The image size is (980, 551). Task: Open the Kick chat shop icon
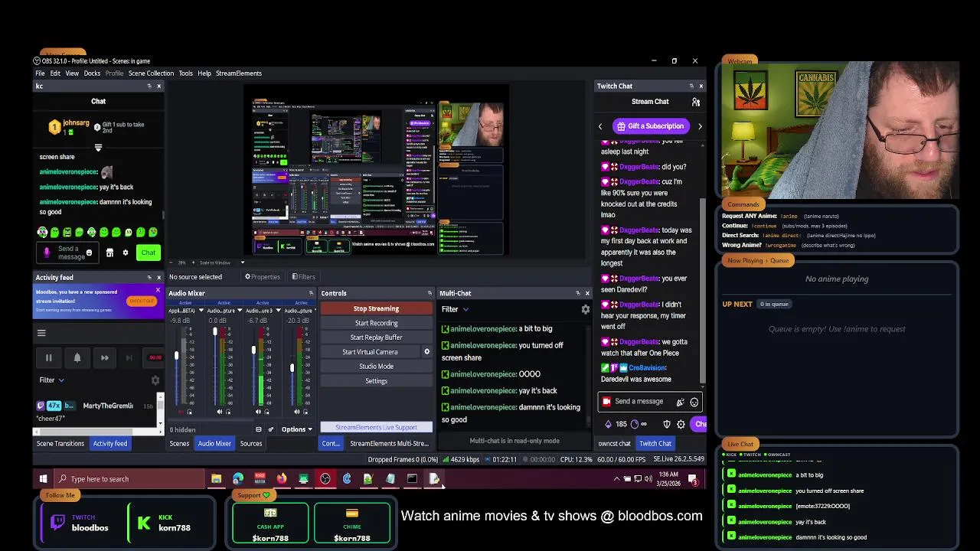click(x=109, y=253)
